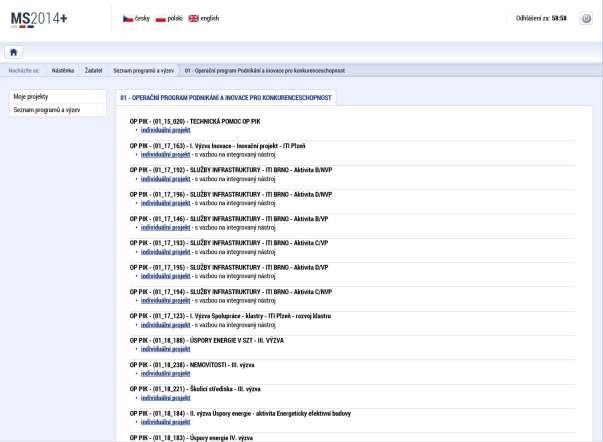Open individuální projekt under ÚSPORY ENERGIE V SZT
This screenshot has height=442, width=603.
[165, 349]
